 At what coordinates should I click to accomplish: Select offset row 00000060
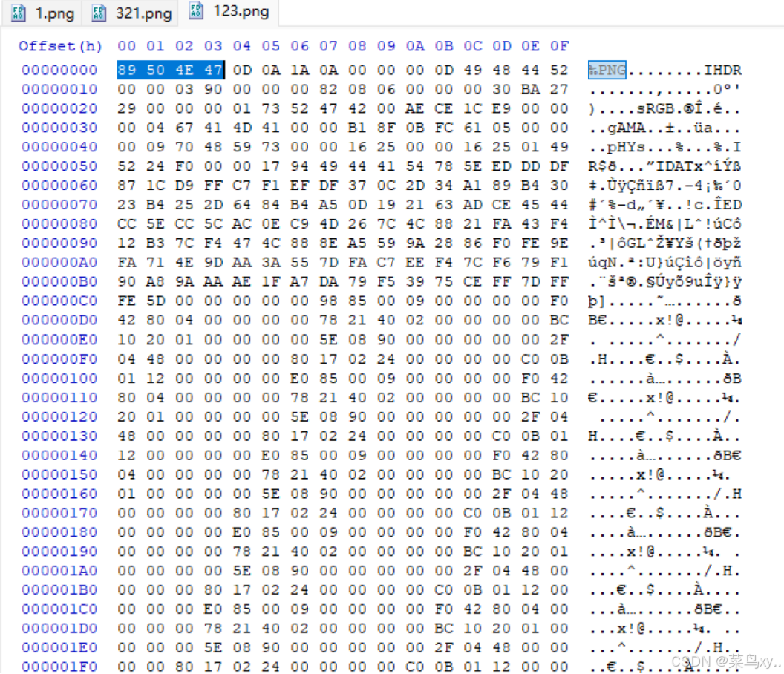click(x=59, y=186)
